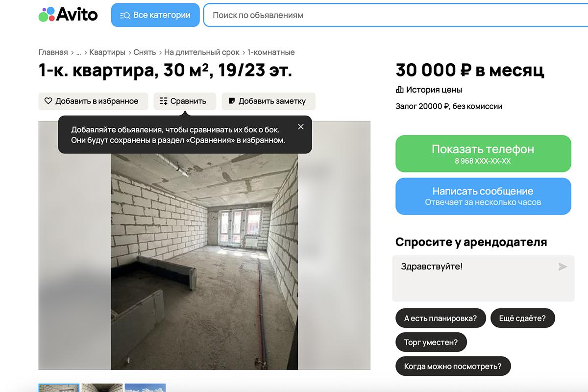Open the Квартиры breadcrumb

pyautogui.click(x=107, y=52)
